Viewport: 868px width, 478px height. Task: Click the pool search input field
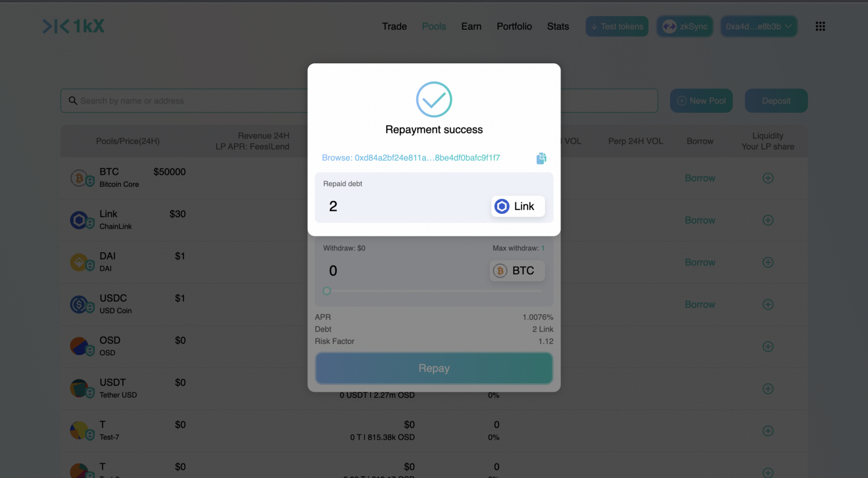pyautogui.click(x=186, y=100)
